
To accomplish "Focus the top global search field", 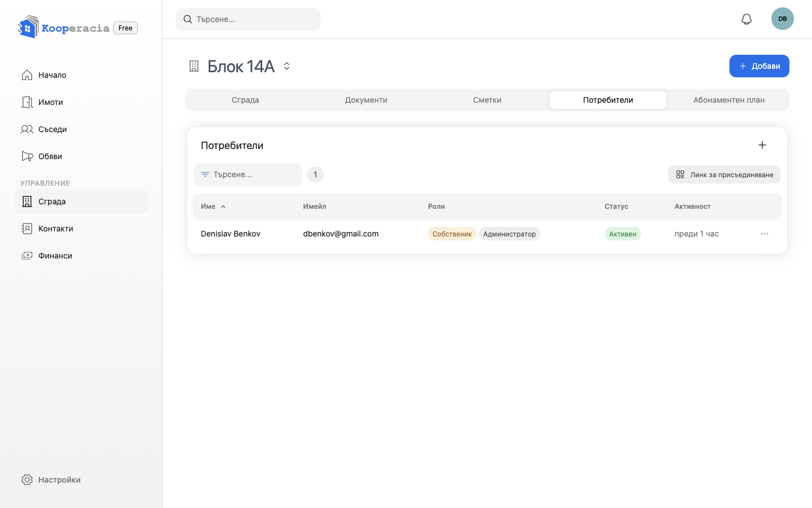I will tap(248, 19).
